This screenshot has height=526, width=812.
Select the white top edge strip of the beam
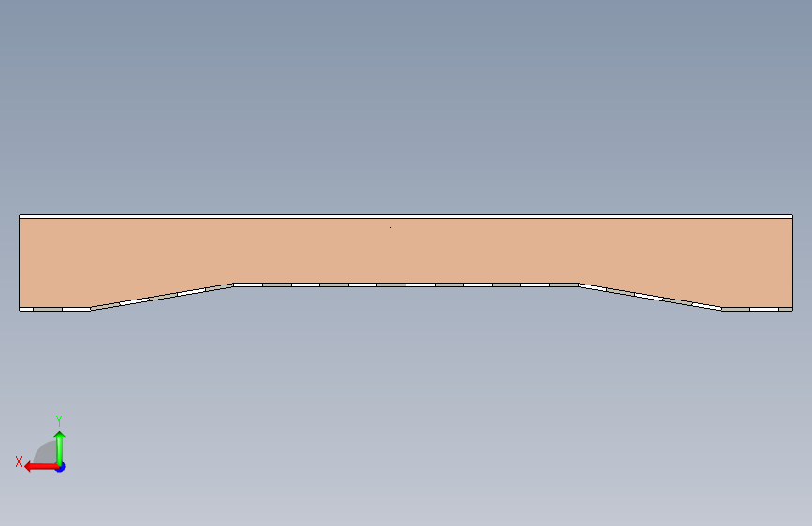pyautogui.click(x=406, y=216)
